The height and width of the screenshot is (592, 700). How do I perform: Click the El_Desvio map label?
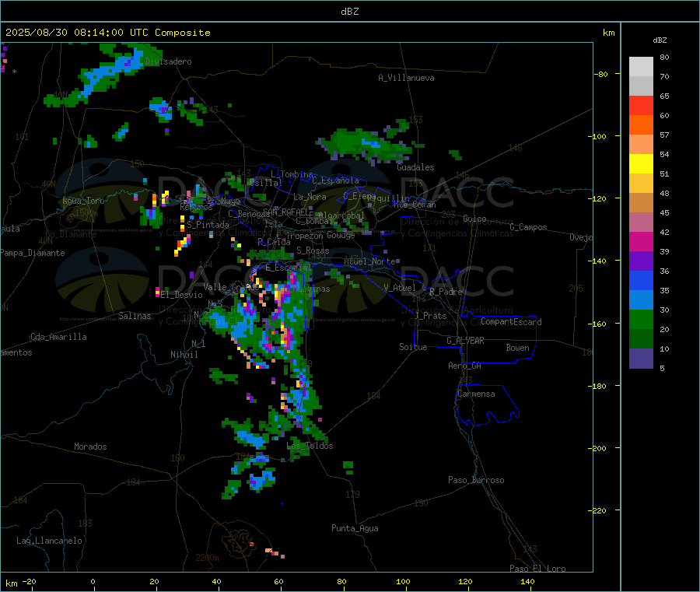click(x=181, y=295)
